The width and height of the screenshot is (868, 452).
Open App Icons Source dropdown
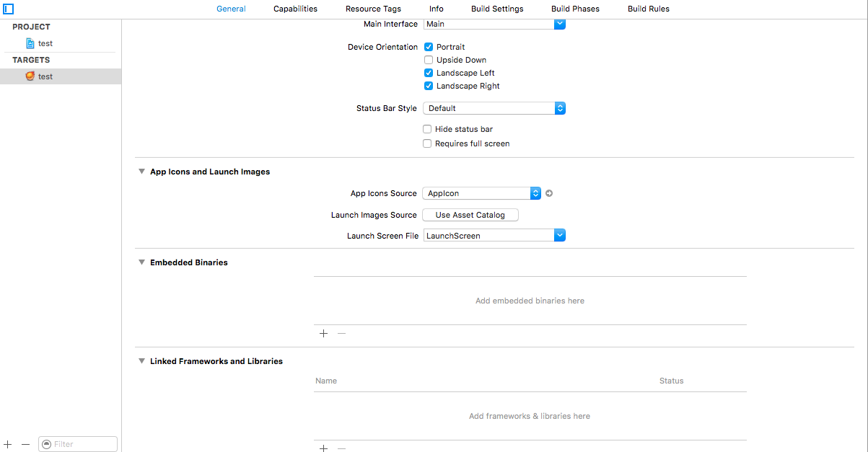coord(482,193)
